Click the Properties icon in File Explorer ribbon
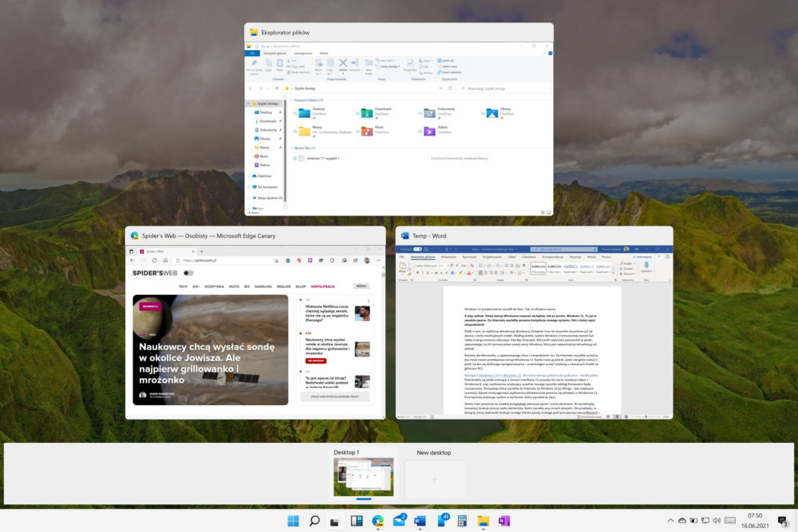798x532 pixels. click(x=410, y=66)
